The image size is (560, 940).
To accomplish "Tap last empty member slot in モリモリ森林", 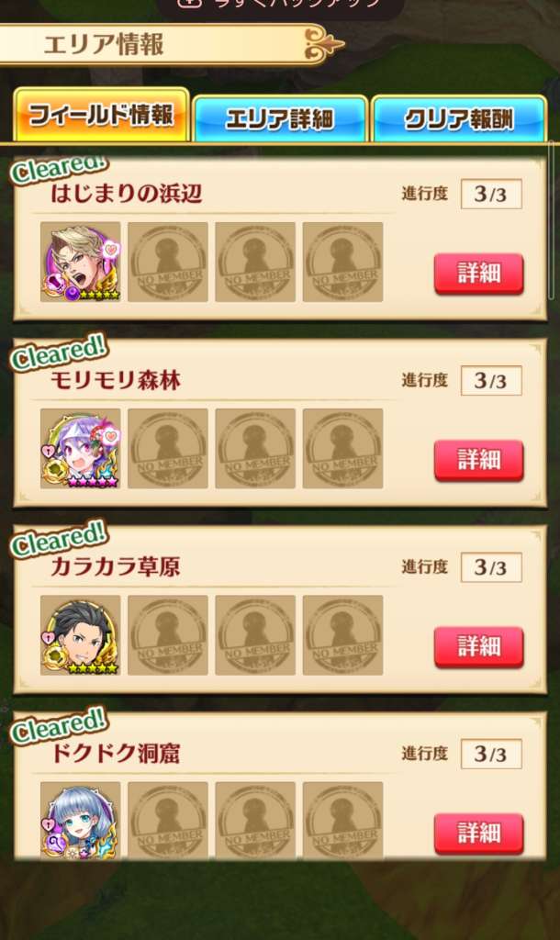I will [x=343, y=448].
